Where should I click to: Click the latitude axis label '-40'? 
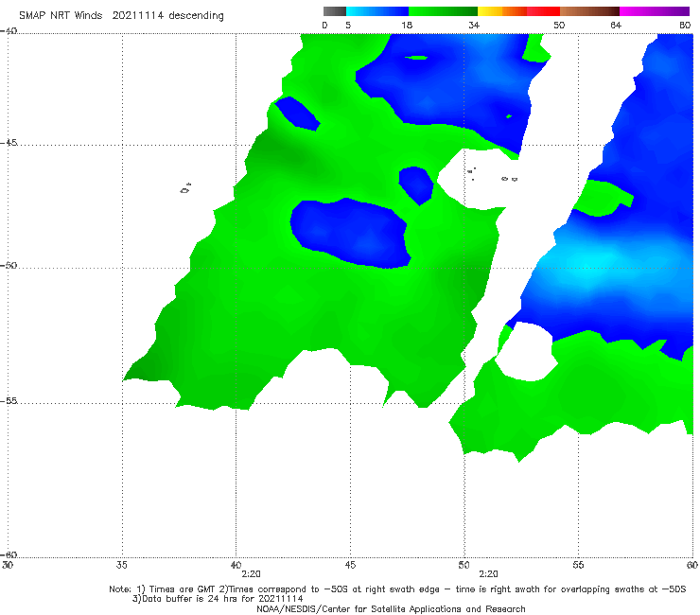tap(9, 31)
